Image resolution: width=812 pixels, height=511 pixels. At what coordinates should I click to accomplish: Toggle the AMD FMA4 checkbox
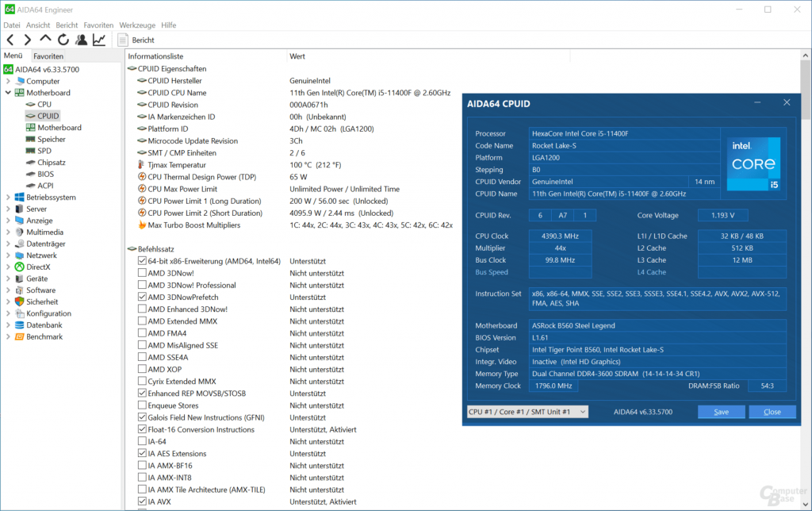(142, 332)
